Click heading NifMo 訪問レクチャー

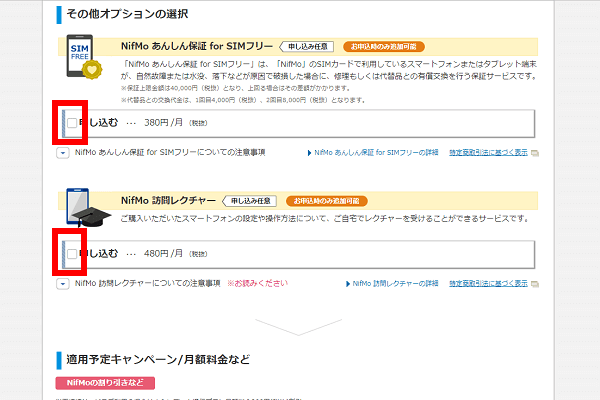point(168,201)
